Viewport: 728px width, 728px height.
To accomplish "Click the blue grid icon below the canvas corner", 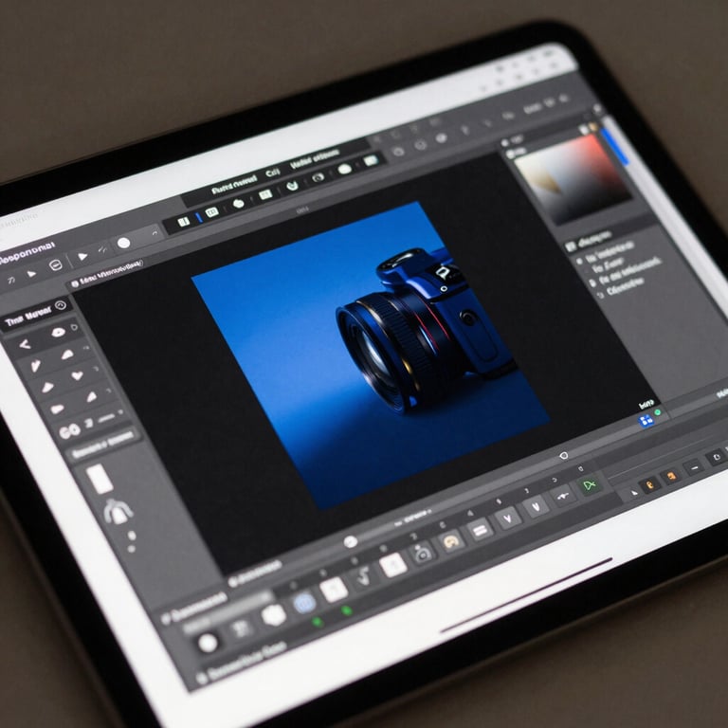I will coord(646,421).
